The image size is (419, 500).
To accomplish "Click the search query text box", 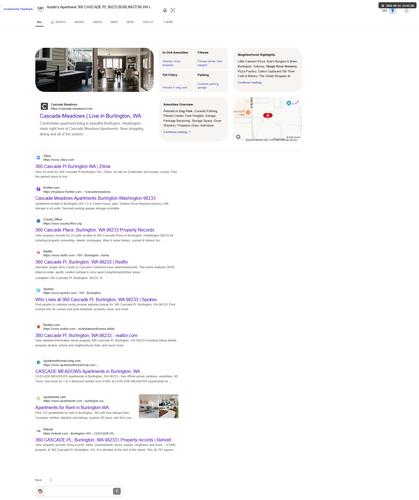I will tap(99, 7).
